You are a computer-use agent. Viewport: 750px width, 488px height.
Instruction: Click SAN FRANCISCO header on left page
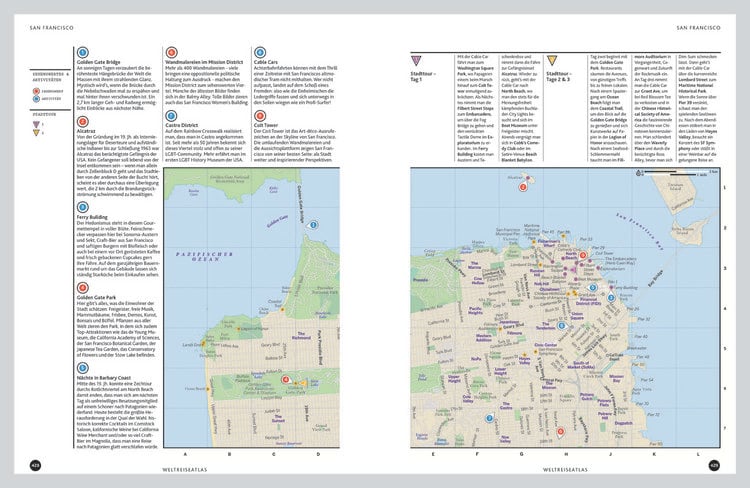(x=52, y=28)
